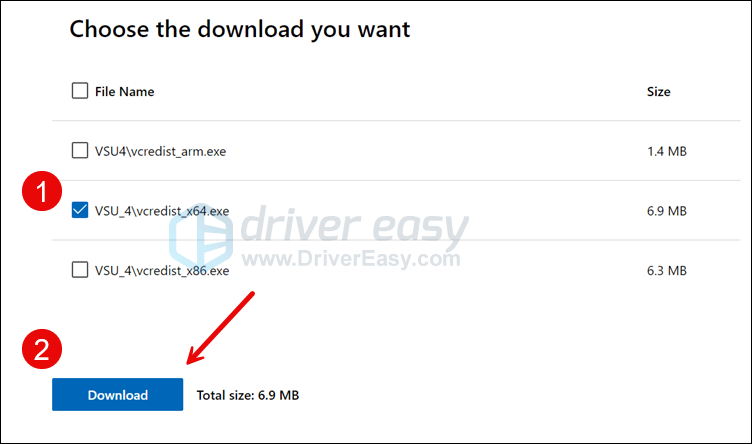Click the Size column header
Viewport: 752px width, 444px height.
coord(658,92)
